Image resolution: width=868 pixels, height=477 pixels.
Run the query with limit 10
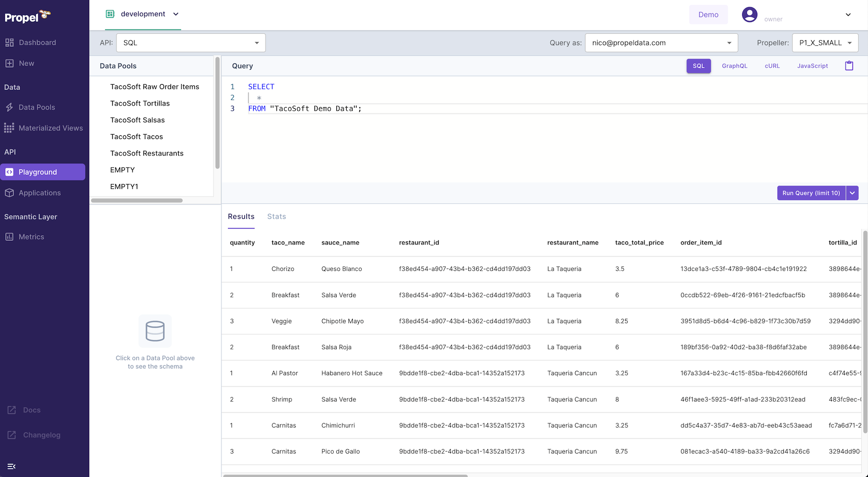(811, 192)
